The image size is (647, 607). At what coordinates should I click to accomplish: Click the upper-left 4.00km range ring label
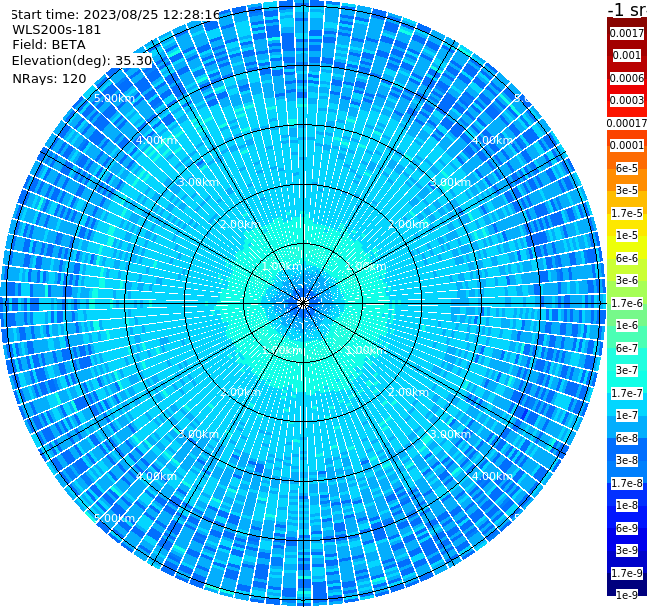coord(156,140)
